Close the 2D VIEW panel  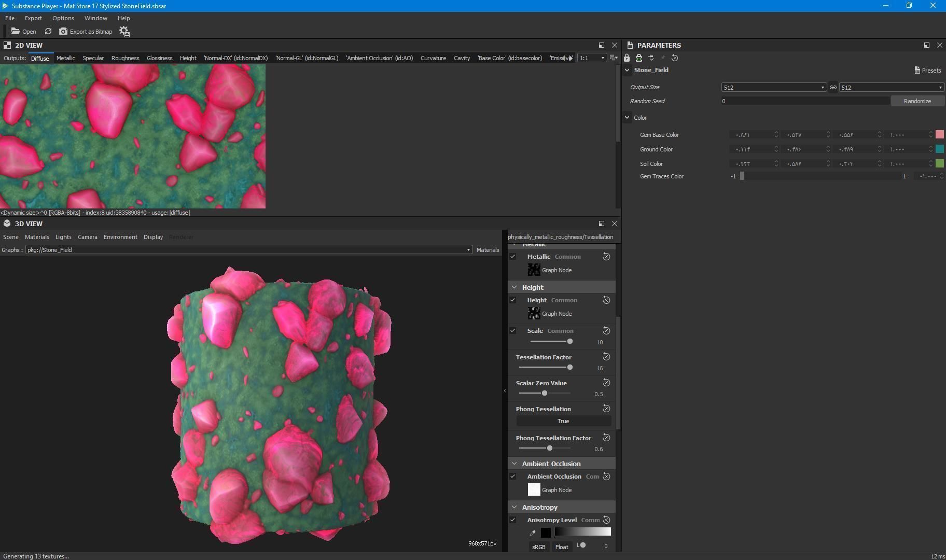pos(615,45)
